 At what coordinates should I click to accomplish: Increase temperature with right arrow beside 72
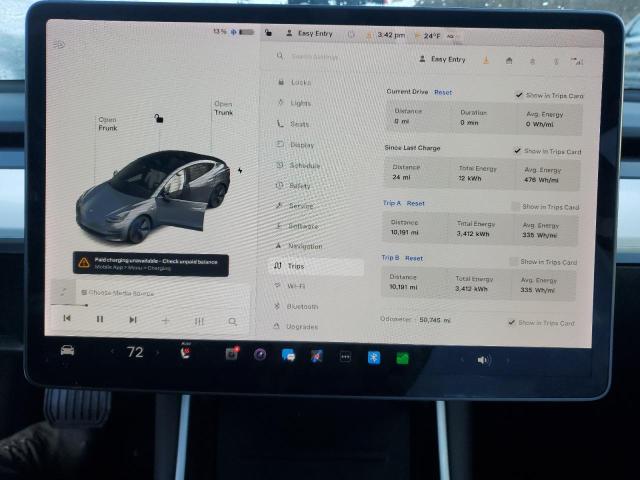tap(158, 352)
